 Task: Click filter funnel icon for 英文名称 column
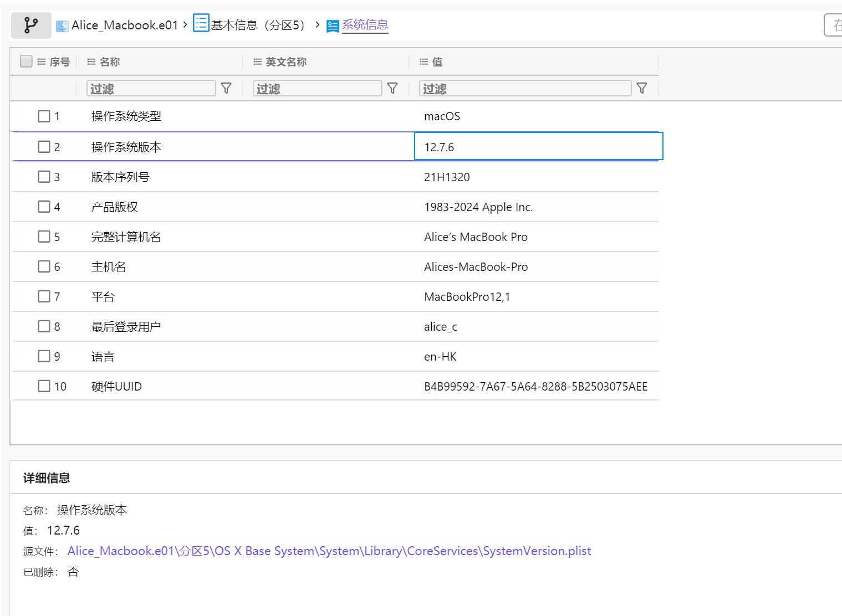click(392, 89)
